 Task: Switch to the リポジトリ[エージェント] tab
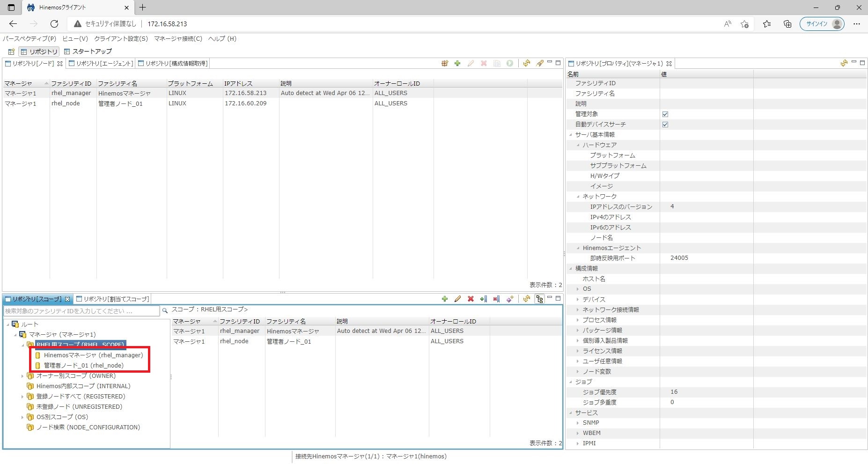coord(101,63)
